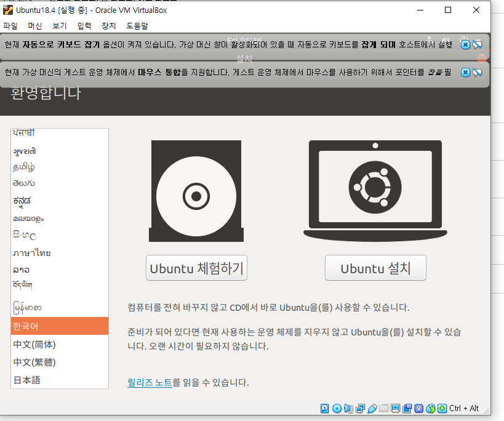Minimize the VirtualBox window
The height and width of the screenshot is (421, 504).
pos(420,10)
